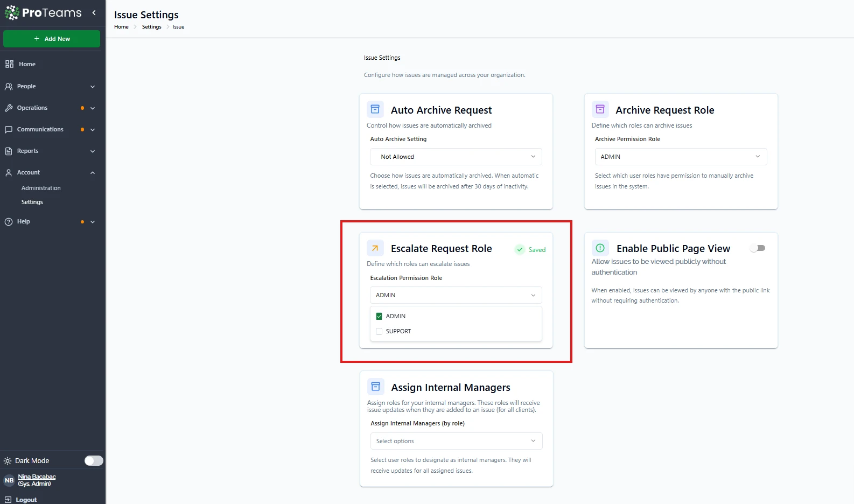Click the Escalate Request Role arrow icon
The height and width of the screenshot is (504, 854).
(x=375, y=248)
